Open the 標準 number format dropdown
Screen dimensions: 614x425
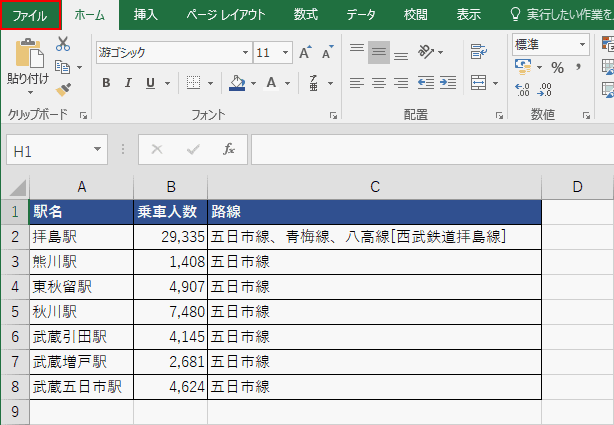tap(582, 44)
